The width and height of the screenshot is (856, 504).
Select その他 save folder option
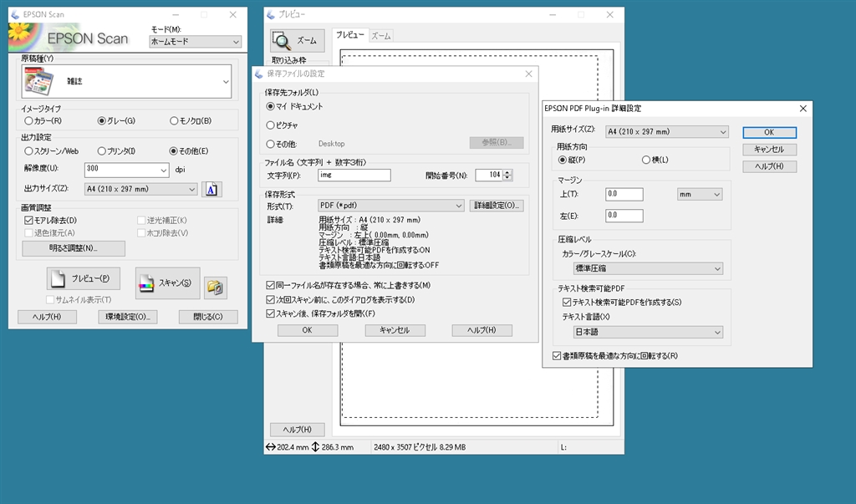tap(281, 144)
